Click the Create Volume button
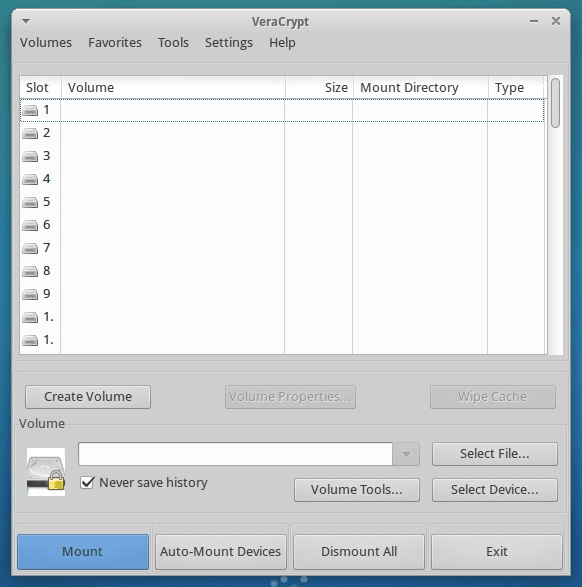The image size is (582, 587). click(88, 397)
